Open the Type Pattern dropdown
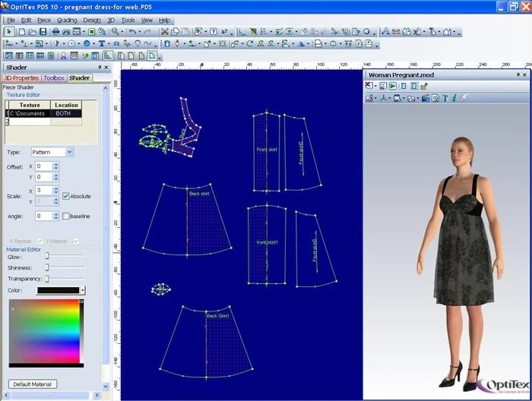532x401 pixels. click(69, 152)
